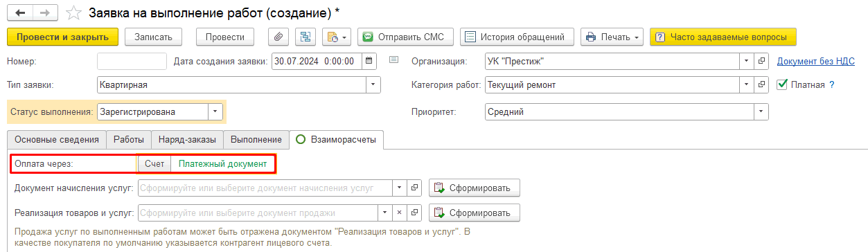Open Документ начисления услуг linked document
Image resolution: width=868 pixels, height=252 pixels.
tap(414, 188)
